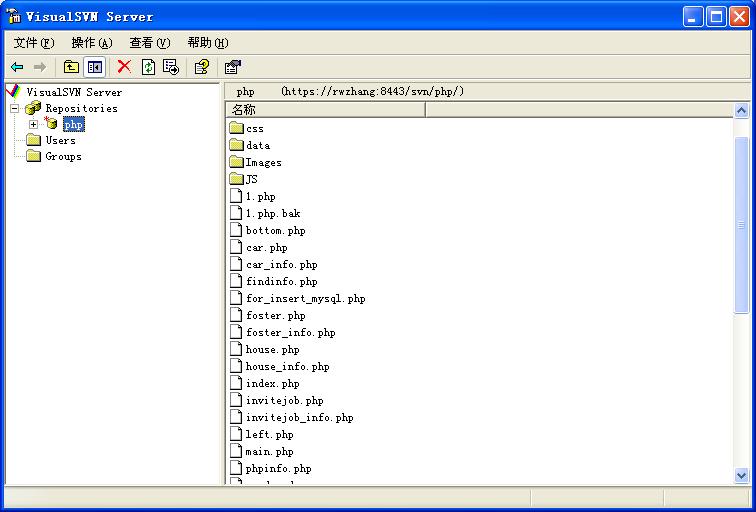Close the VisualSVN Server window
Image resolution: width=756 pixels, height=512 pixels.
tap(739, 17)
